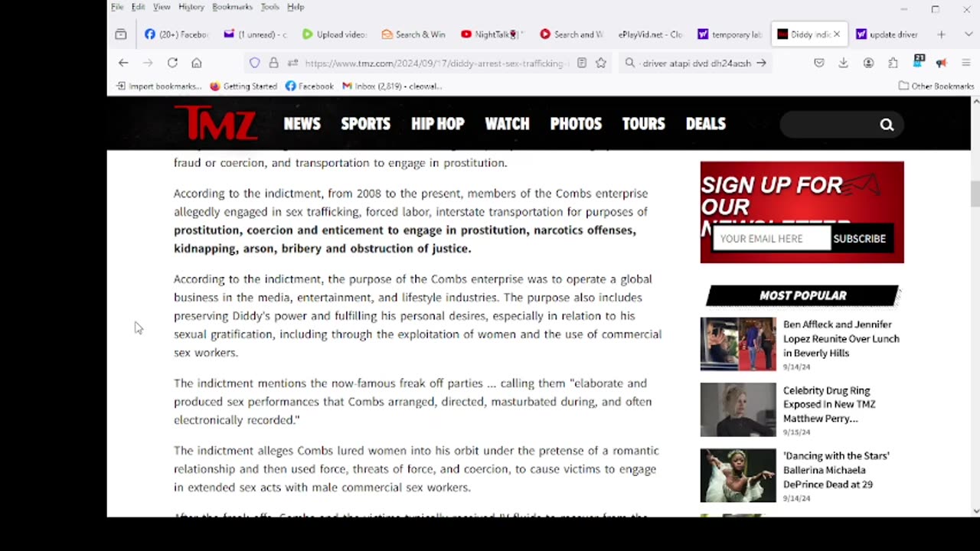Open the Facebook bookmark
This screenshot has width=980, height=551.
pos(309,86)
